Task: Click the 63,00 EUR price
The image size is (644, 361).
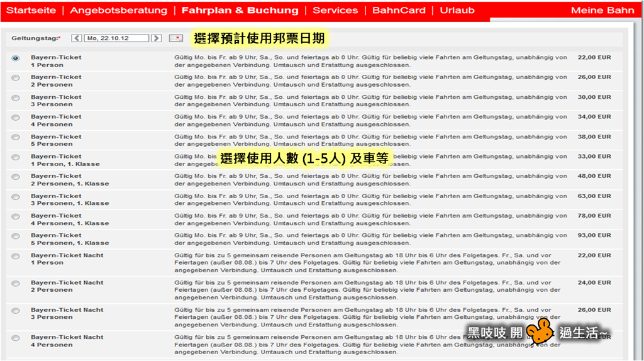Action: [594, 196]
